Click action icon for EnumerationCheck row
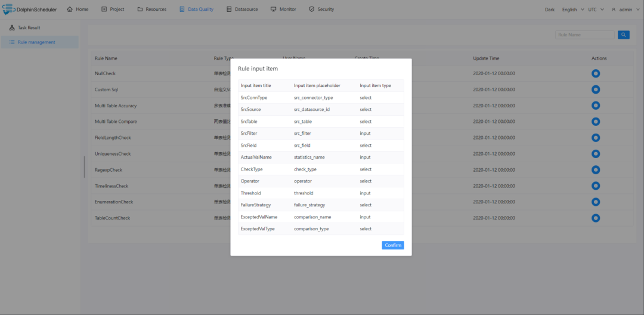This screenshot has height=315, width=644. pos(596,202)
